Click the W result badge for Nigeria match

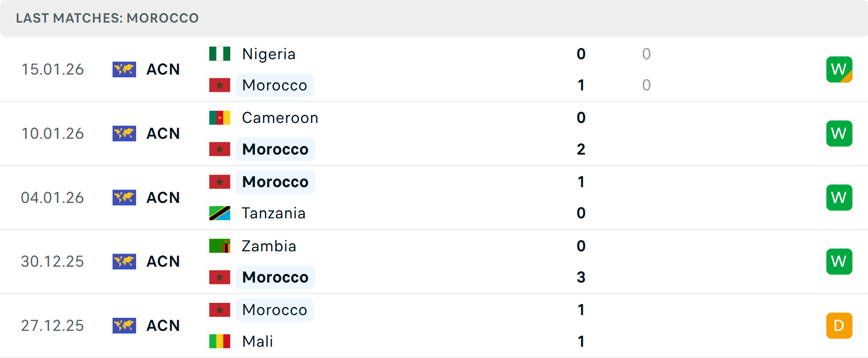pyautogui.click(x=839, y=70)
